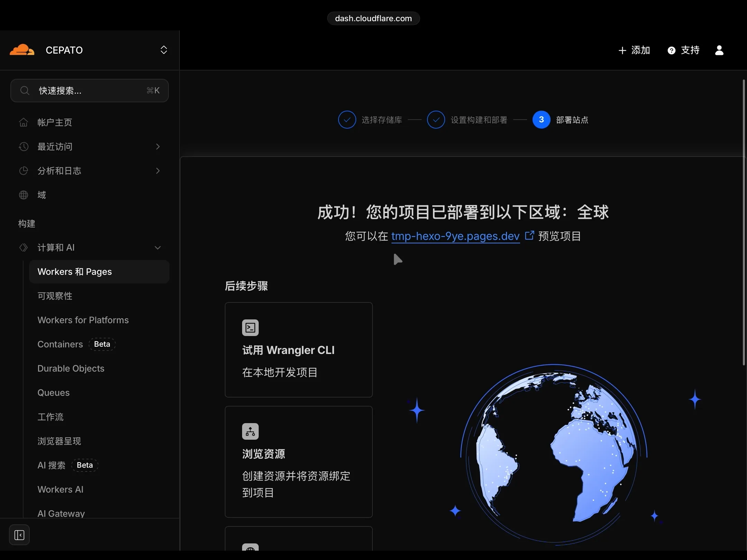This screenshot has width=747, height=560.
Task: Click the 浏览资源 resource binding icon
Action: point(250,431)
